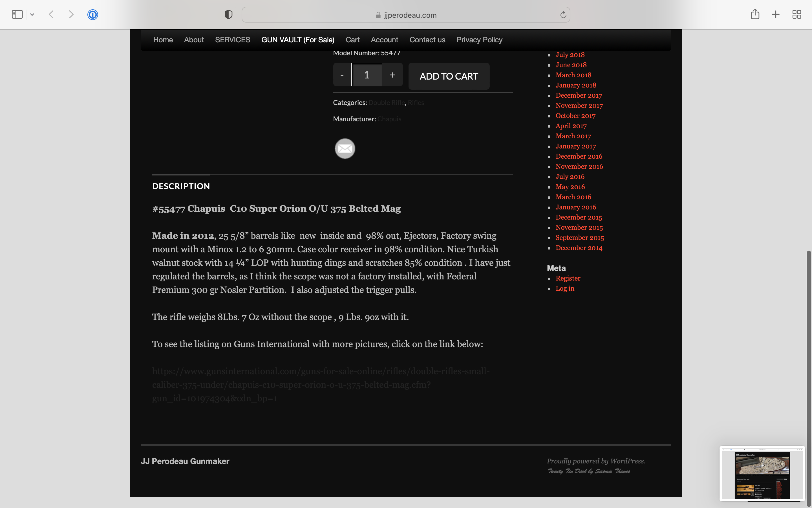
Task: Open the March 2018 archive
Action: click(x=573, y=75)
